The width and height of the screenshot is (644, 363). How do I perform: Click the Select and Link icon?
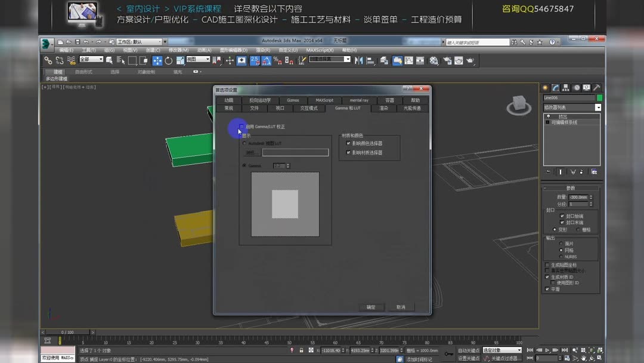(x=49, y=60)
